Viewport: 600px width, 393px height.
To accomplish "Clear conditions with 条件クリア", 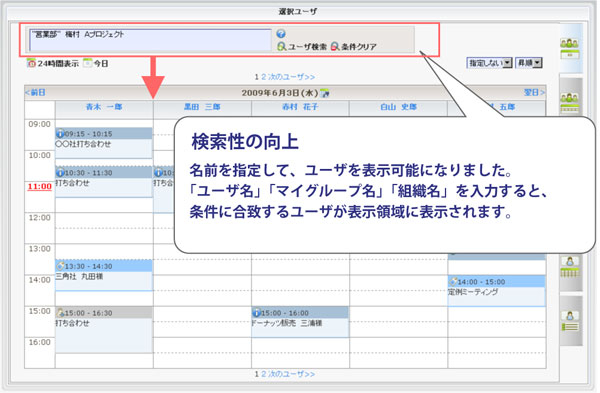I will pyautogui.click(x=354, y=47).
